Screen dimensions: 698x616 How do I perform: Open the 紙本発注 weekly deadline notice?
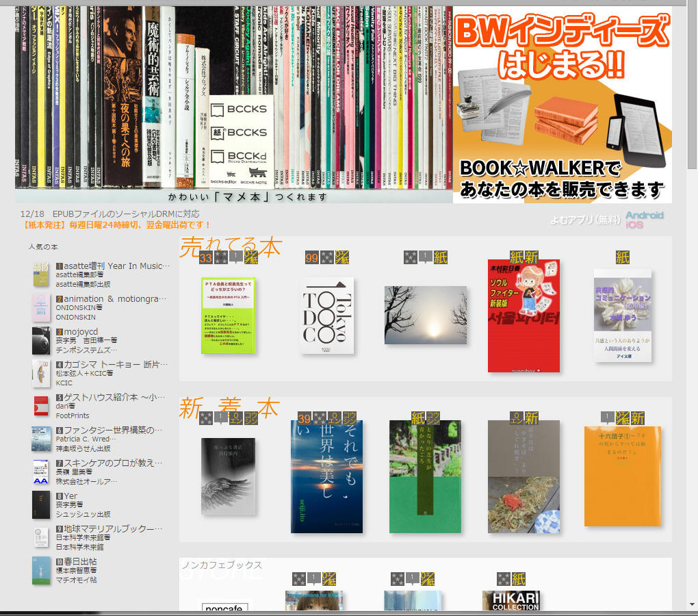click(115, 224)
